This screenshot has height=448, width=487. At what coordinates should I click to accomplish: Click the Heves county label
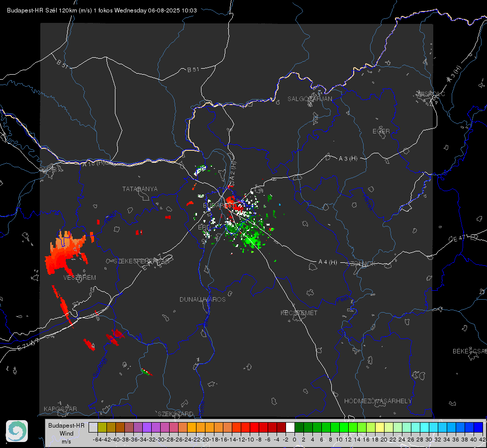coord(368,203)
